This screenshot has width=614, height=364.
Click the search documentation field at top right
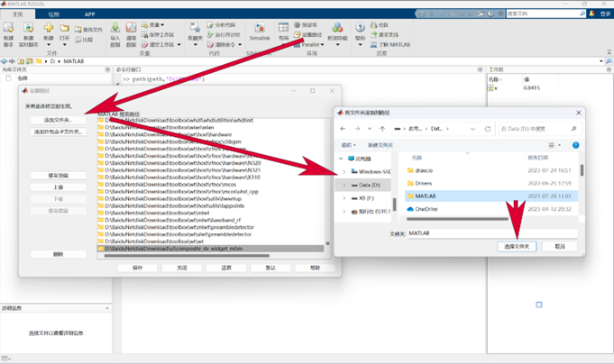(x=545, y=14)
